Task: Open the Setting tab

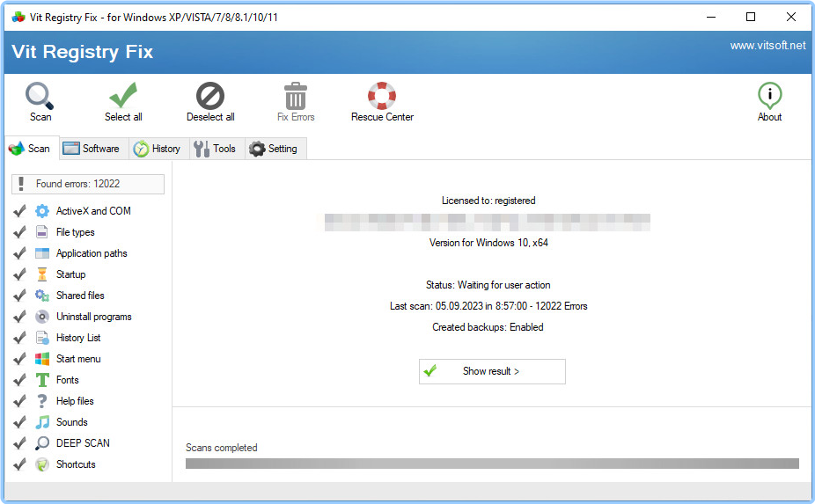Action: coord(275,149)
